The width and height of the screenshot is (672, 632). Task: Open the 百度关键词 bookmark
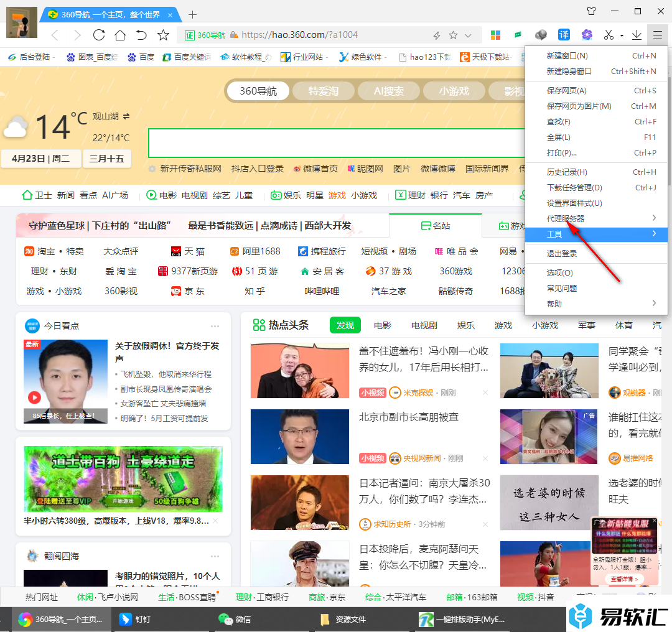click(x=187, y=57)
